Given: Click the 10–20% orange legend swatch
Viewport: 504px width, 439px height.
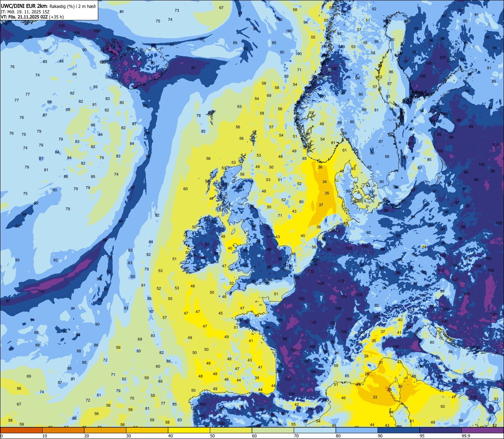Looking at the screenshot, I should [63, 430].
